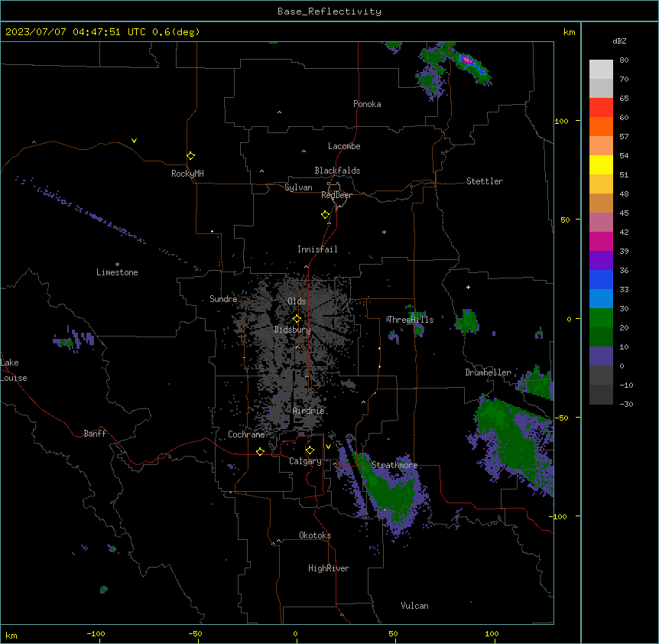659x644 pixels.
Task: Click the intense storm cell core at top right
Action: [x=467, y=60]
